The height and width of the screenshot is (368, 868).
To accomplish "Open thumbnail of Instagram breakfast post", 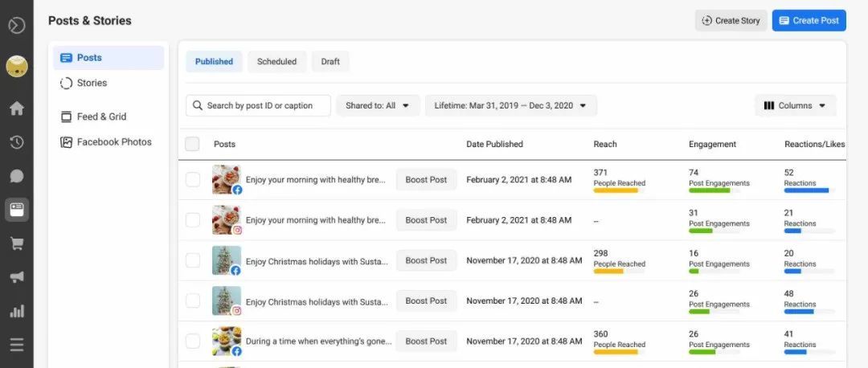I will 227,219.
